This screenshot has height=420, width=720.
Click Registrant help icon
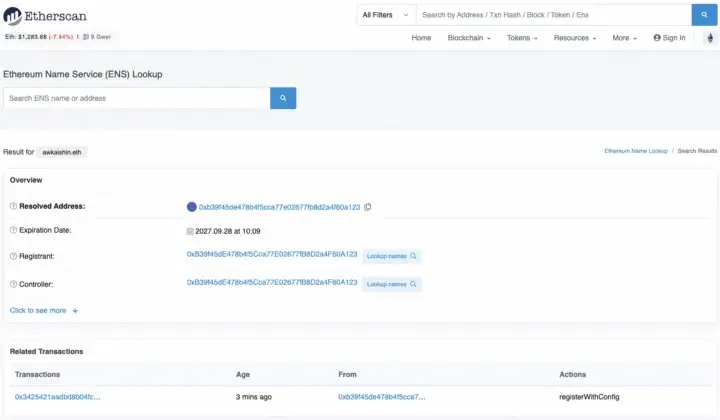13,257
